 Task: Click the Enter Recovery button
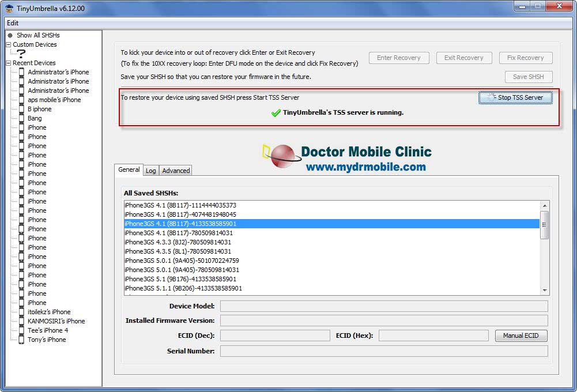coord(399,58)
